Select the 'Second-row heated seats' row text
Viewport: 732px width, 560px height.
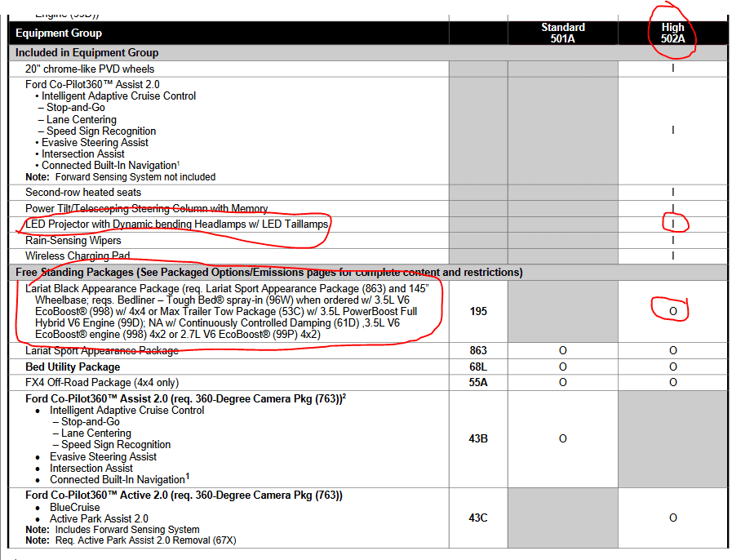pos(83,193)
